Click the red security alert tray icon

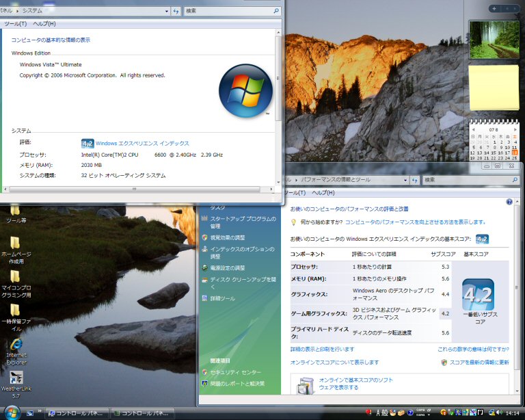[x=368, y=412]
